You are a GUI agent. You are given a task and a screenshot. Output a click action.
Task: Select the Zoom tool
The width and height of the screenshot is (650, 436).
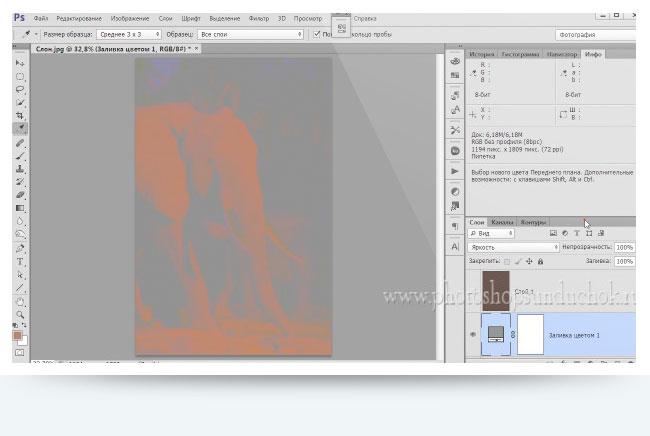(x=20, y=315)
